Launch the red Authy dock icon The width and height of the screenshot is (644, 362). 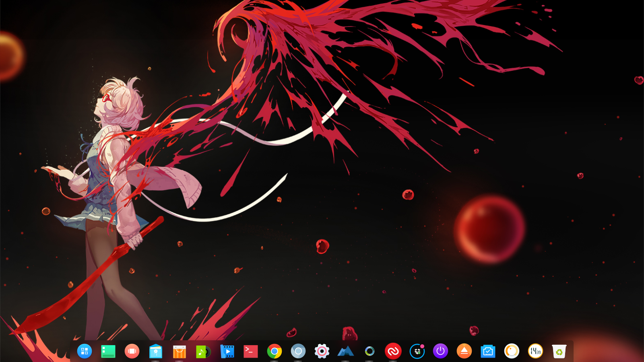coord(393,351)
